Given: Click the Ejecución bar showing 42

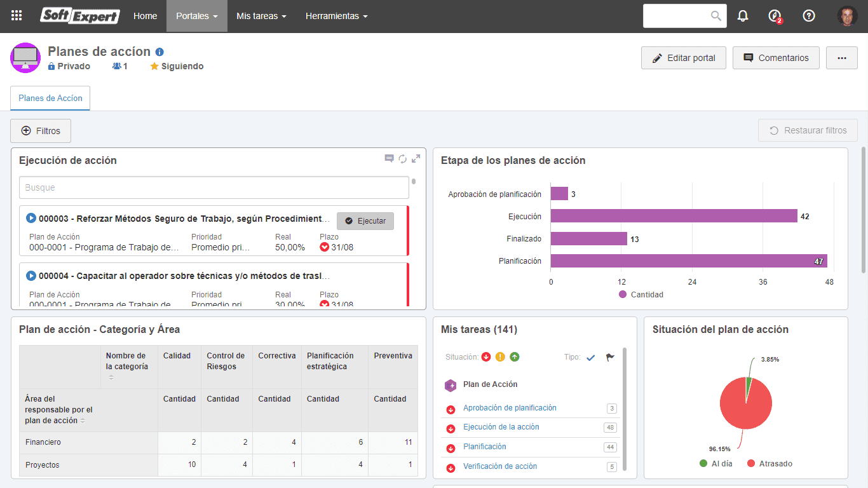Looking at the screenshot, I should click(674, 216).
